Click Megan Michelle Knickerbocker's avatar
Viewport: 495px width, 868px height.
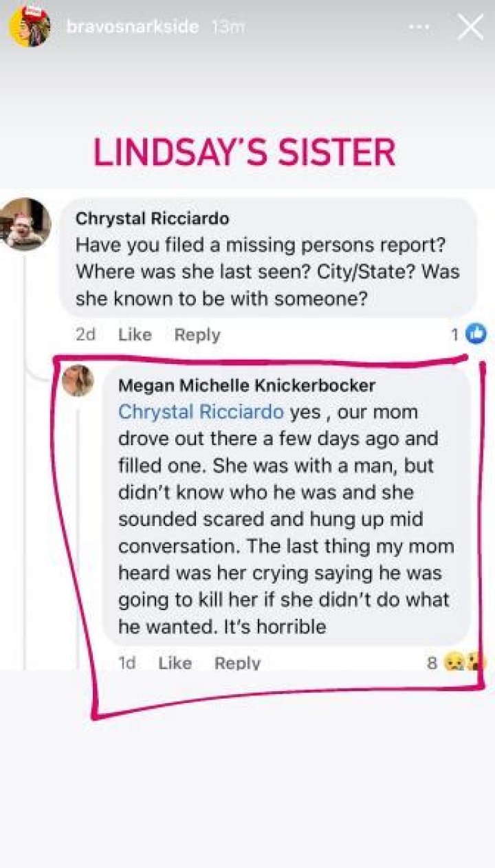click(x=77, y=380)
